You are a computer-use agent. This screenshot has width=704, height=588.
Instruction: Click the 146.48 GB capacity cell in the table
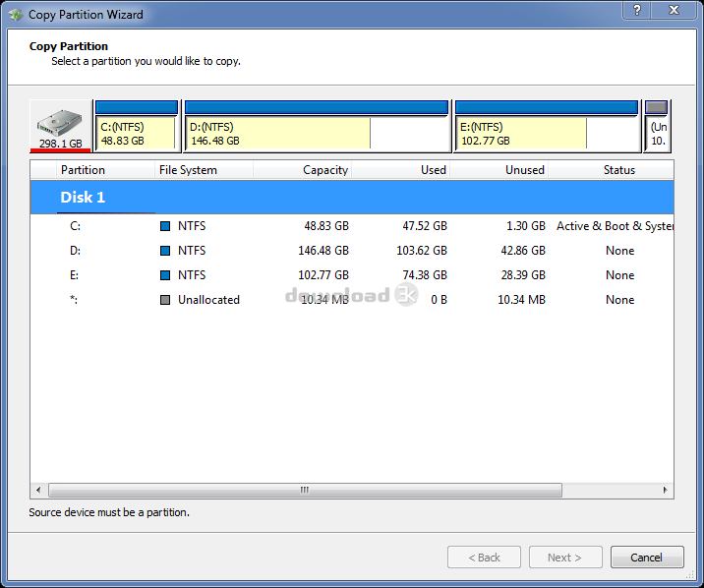click(323, 251)
